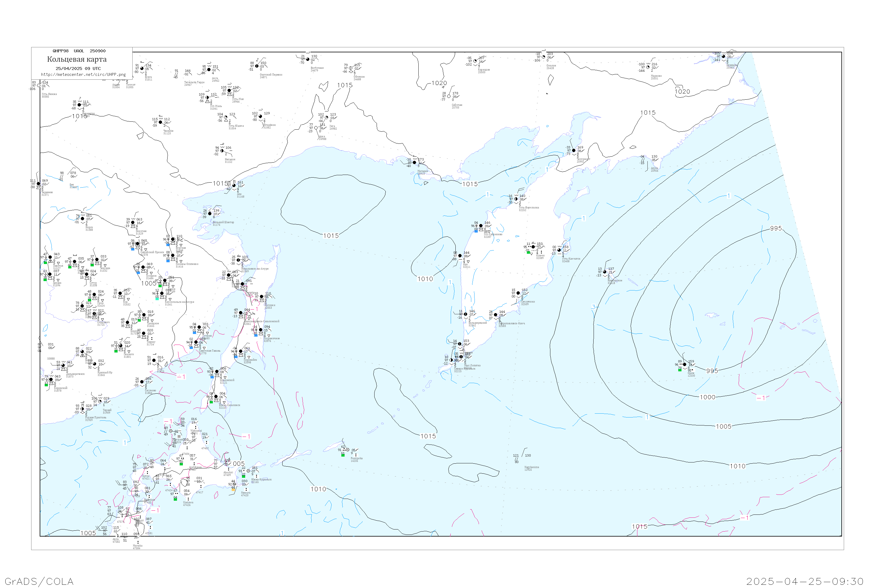
Task: Click the Семлячики station filled circle
Action: click(x=518, y=293)
